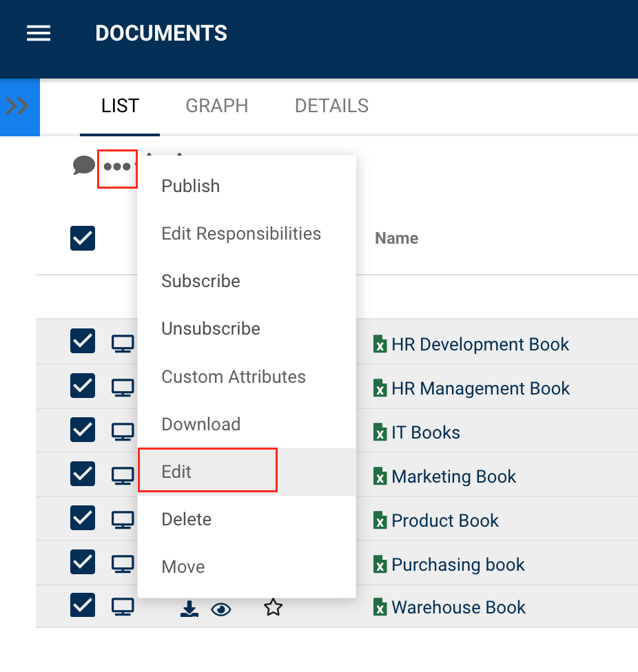Switch to the GRAPH tab
This screenshot has height=672, width=638.
pyautogui.click(x=217, y=106)
